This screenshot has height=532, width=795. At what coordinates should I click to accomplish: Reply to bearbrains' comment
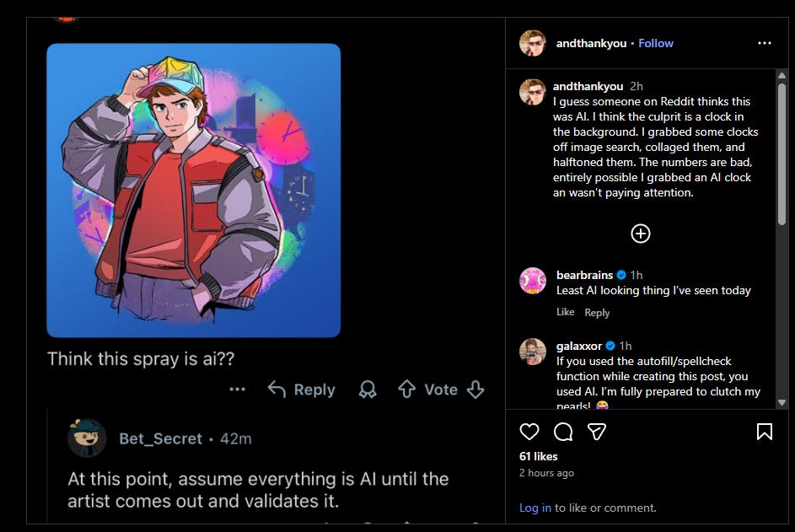pos(598,312)
